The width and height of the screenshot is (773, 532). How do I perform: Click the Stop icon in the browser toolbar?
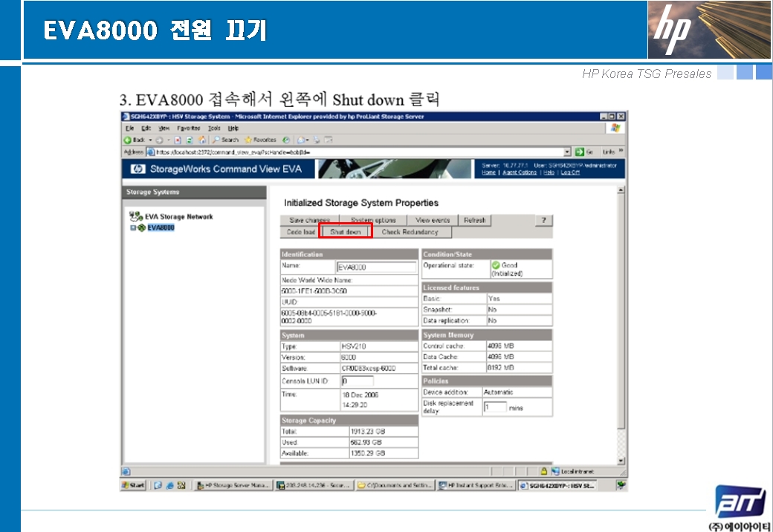178,140
